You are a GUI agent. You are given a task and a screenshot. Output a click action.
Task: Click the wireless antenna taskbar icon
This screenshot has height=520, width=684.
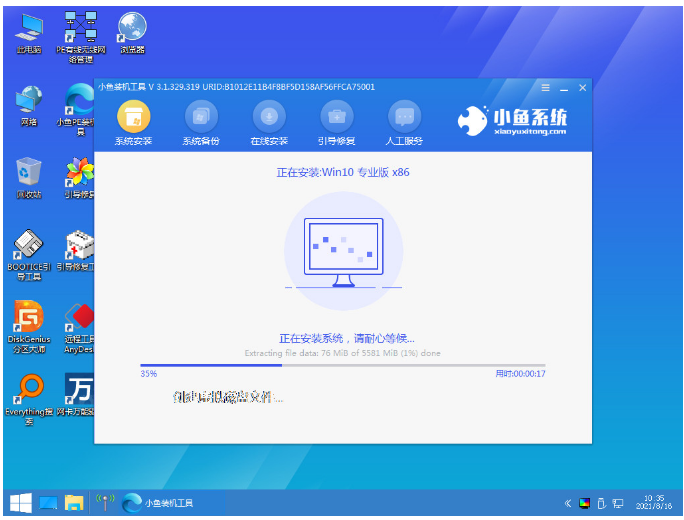click(105, 503)
